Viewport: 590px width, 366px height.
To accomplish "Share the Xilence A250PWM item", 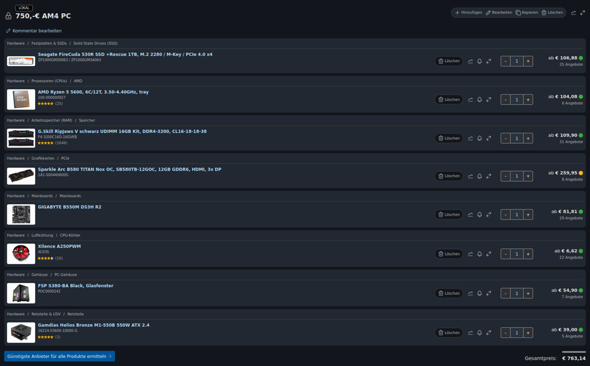I will tap(470, 254).
